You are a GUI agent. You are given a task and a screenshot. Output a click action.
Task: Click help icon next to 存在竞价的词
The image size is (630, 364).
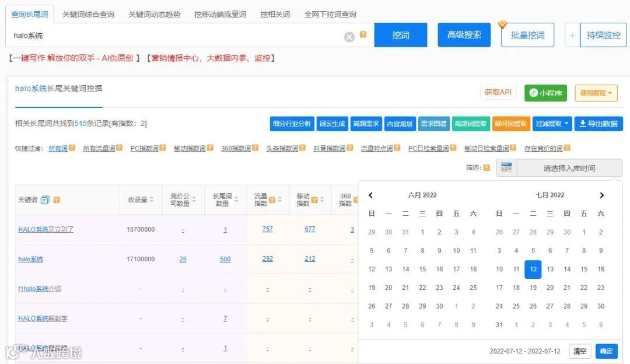pyautogui.click(x=566, y=148)
